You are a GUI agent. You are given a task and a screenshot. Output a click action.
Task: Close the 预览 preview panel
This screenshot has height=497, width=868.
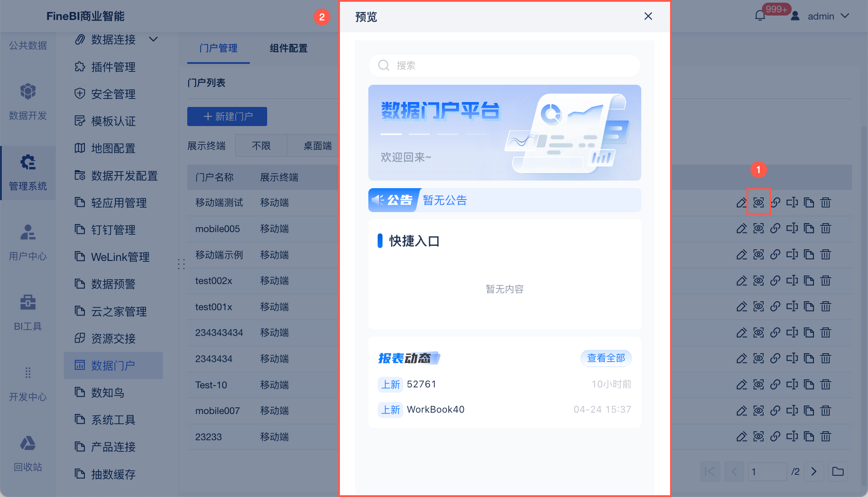pyautogui.click(x=648, y=16)
